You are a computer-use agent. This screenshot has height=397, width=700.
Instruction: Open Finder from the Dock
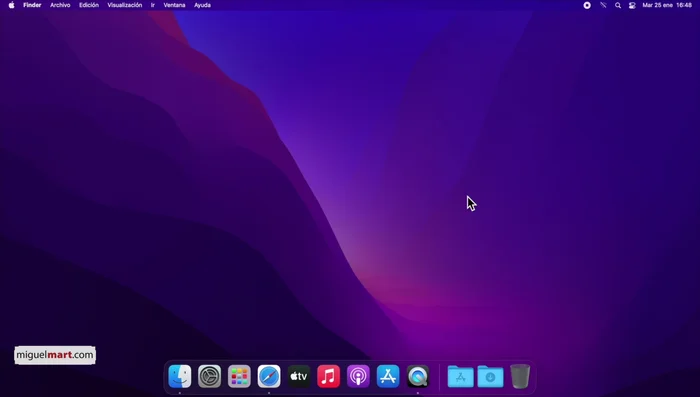tap(180, 376)
